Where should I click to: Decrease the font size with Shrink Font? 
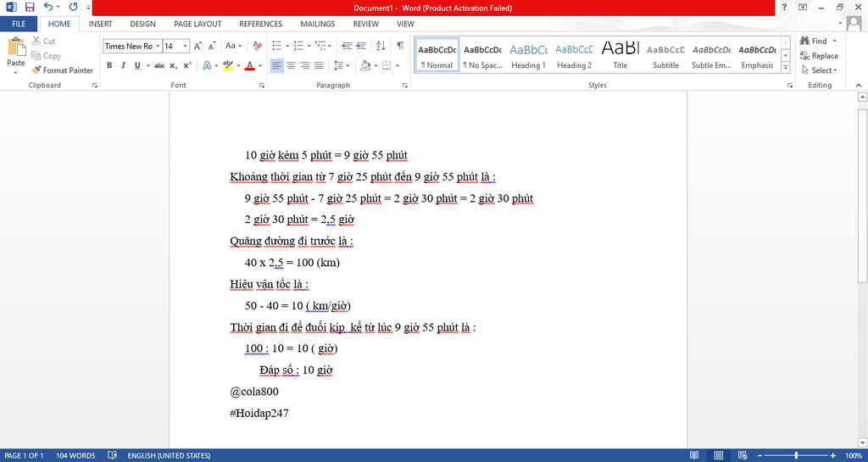point(211,46)
